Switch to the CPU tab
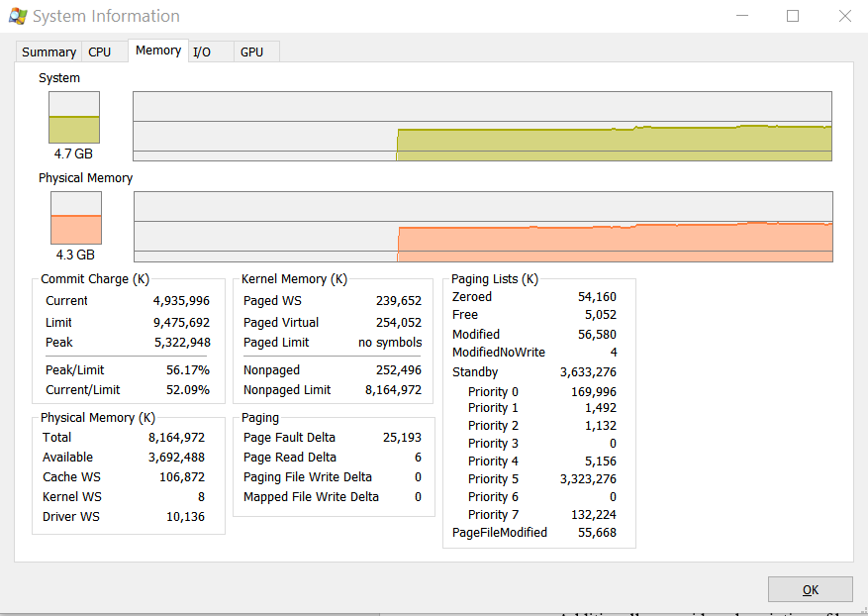The height and width of the screenshot is (616, 868). tap(104, 51)
